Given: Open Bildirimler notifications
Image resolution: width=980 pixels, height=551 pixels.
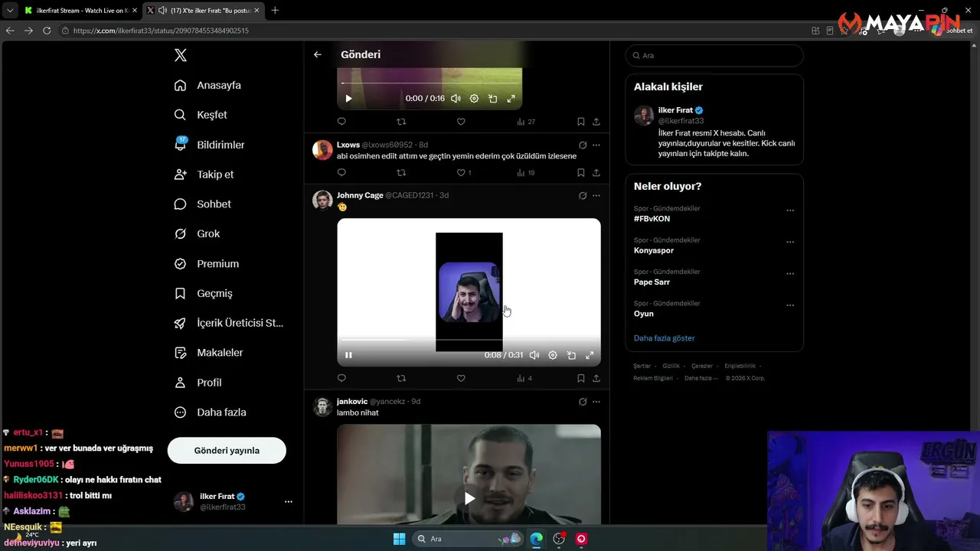Looking at the screenshot, I should pyautogui.click(x=209, y=145).
